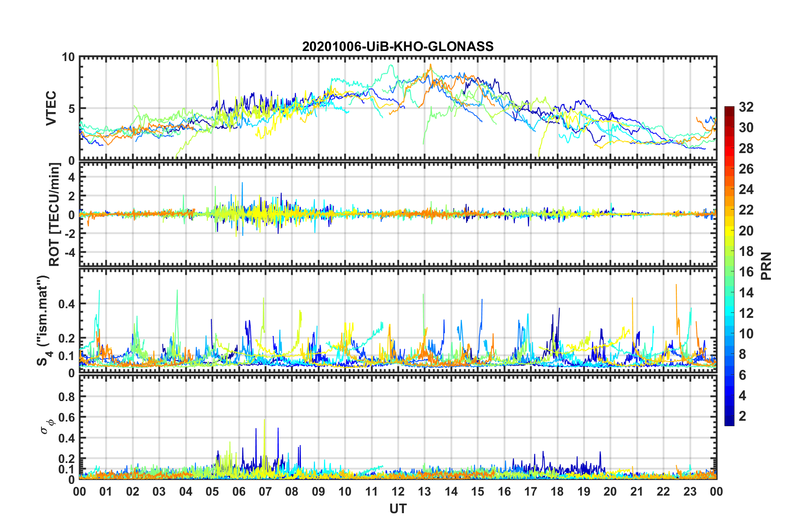Viewport: 796px width, 532px height.
Task: Click the PRN colorbar label
Action: [766, 266]
